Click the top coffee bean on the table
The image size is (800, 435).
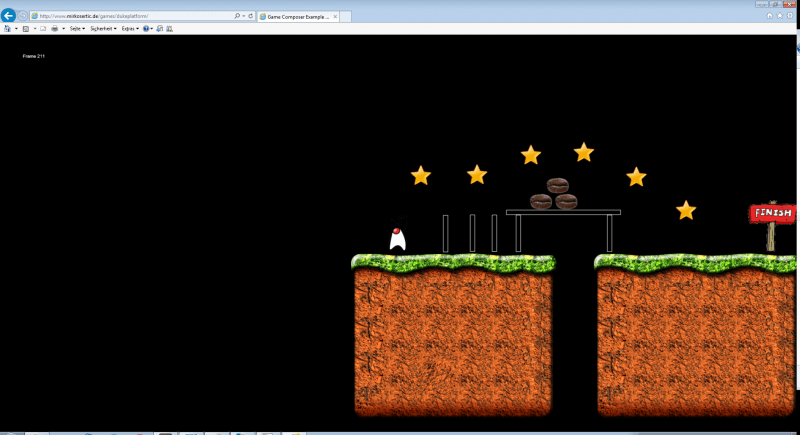tap(557, 185)
